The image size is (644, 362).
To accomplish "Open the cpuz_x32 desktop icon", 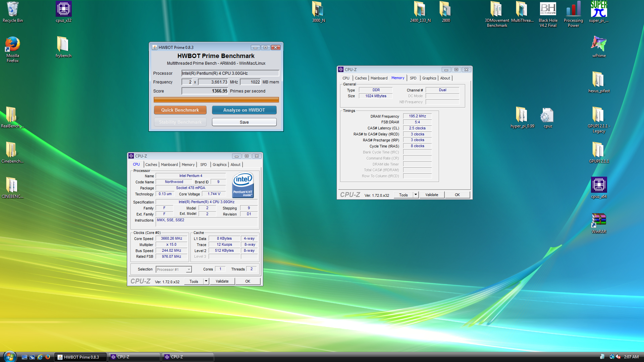I will (63, 12).
